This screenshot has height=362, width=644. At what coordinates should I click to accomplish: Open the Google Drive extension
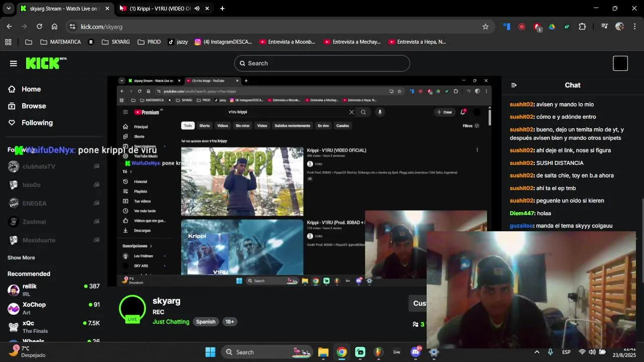coord(552,27)
